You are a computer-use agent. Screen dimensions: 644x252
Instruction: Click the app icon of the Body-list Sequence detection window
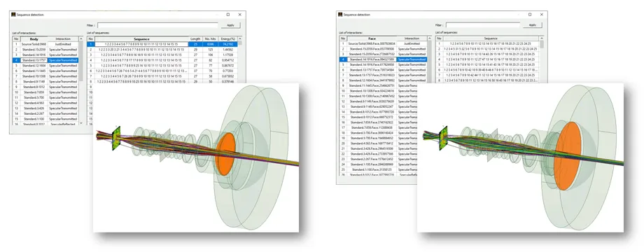point(13,15)
